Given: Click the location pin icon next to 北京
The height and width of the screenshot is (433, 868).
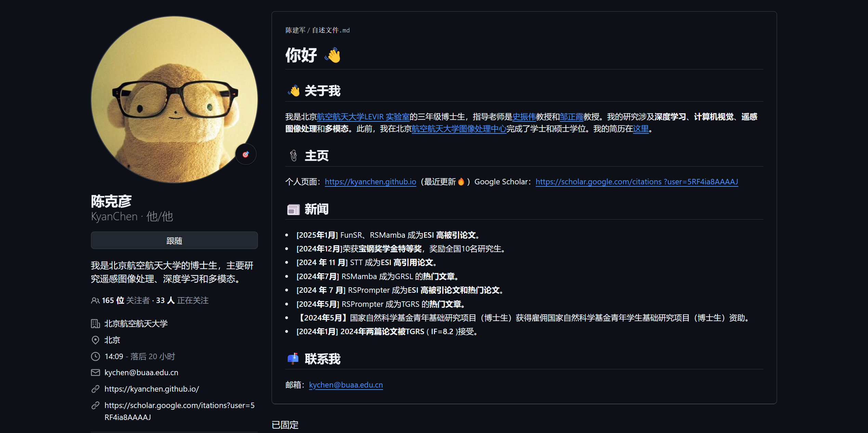Looking at the screenshot, I should click(95, 340).
